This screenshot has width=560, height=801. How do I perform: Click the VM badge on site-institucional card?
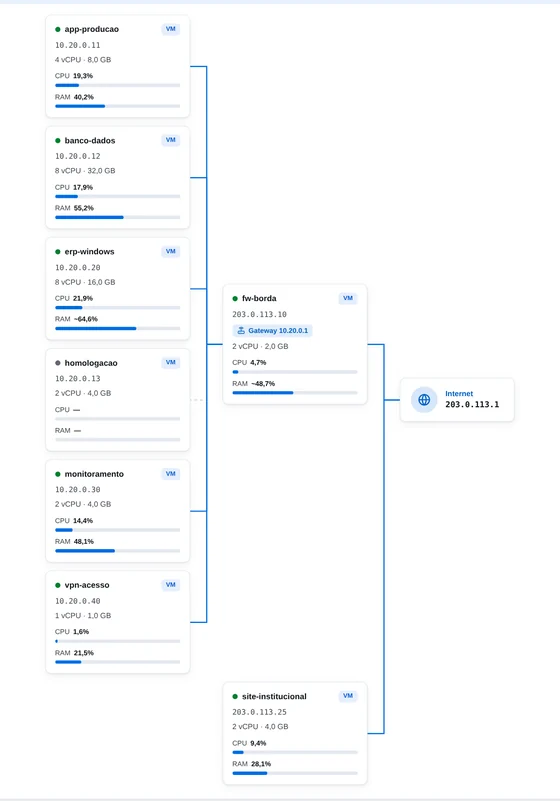[x=348, y=696]
